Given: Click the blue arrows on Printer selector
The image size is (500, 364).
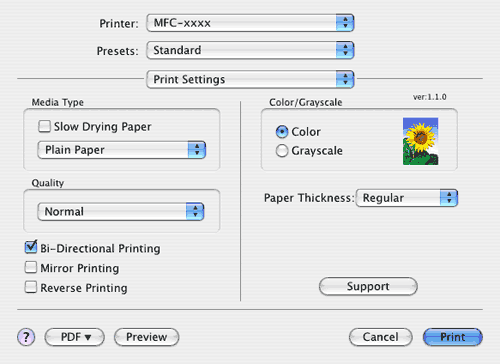Looking at the screenshot, I should click(x=345, y=23).
